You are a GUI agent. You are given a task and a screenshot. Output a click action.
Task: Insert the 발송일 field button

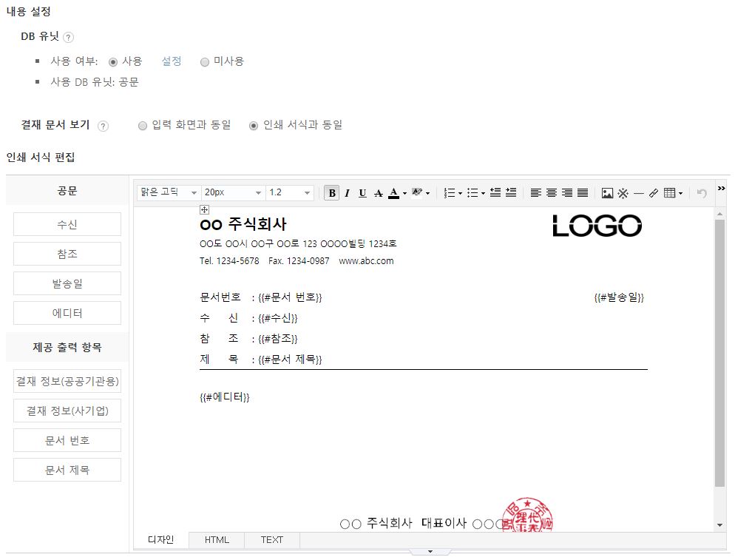coord(67,283)
